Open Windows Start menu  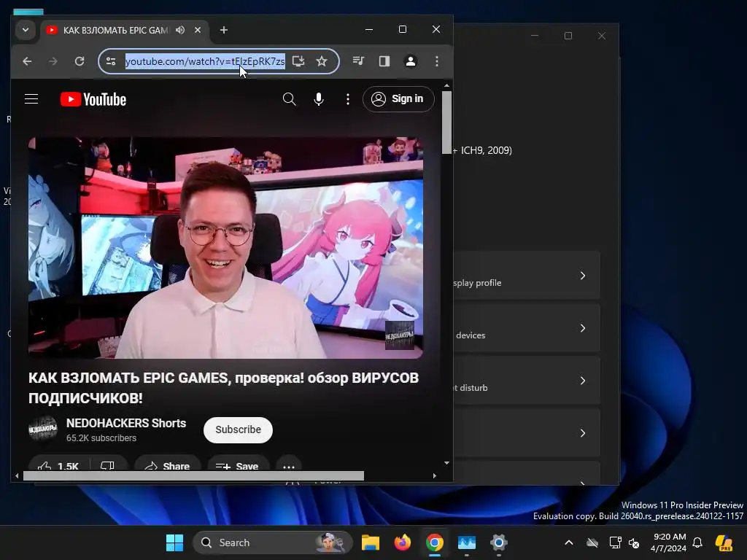[175, 542]
